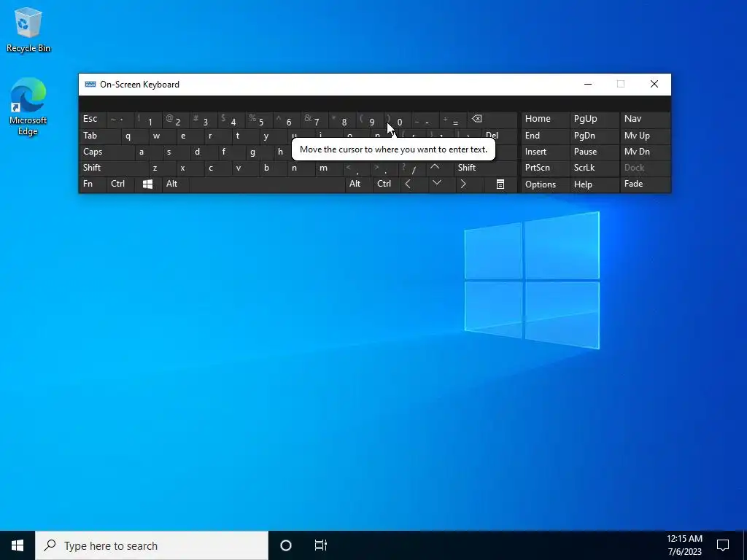Click the context menu key icon
Screen dimensions: 747x560
click(x=500, y=184)
